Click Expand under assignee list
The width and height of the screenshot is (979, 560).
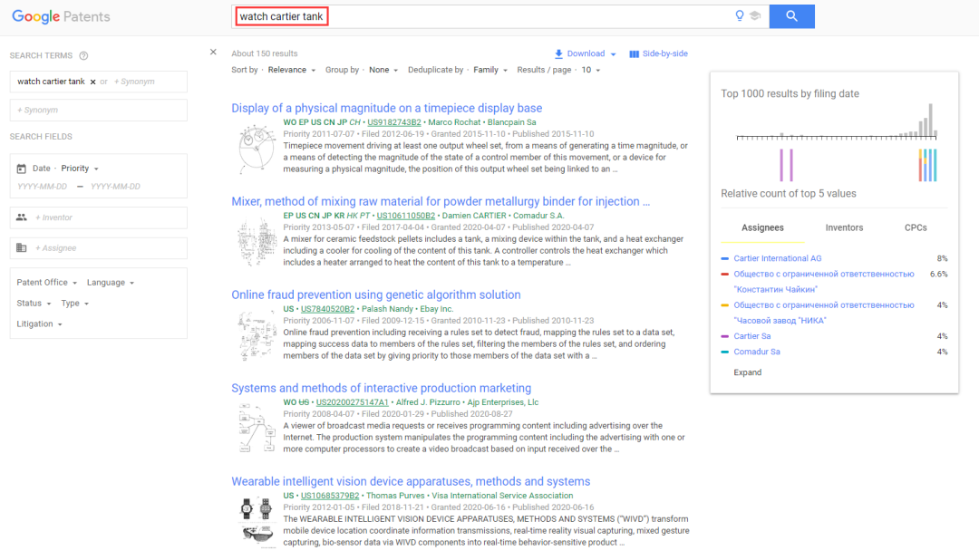[x=747, y=372]
